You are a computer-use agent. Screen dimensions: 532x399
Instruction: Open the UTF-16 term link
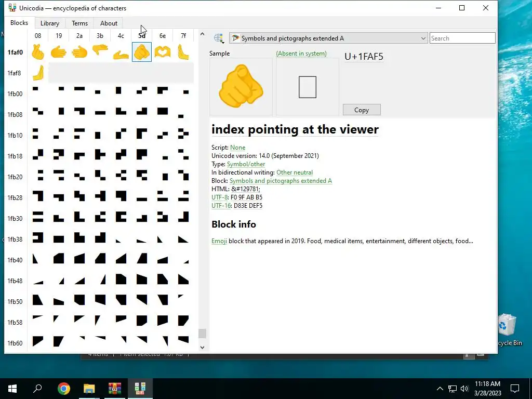coord(221,205)
